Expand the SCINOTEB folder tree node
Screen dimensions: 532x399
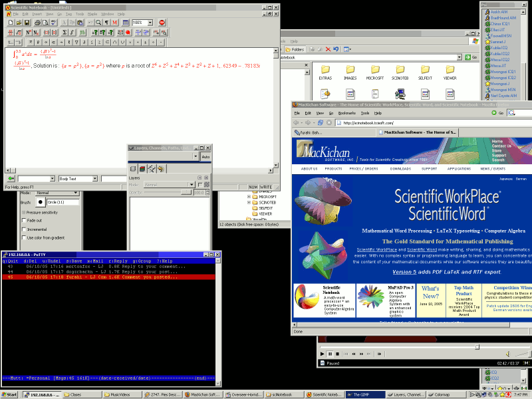(x=249, y=202)
